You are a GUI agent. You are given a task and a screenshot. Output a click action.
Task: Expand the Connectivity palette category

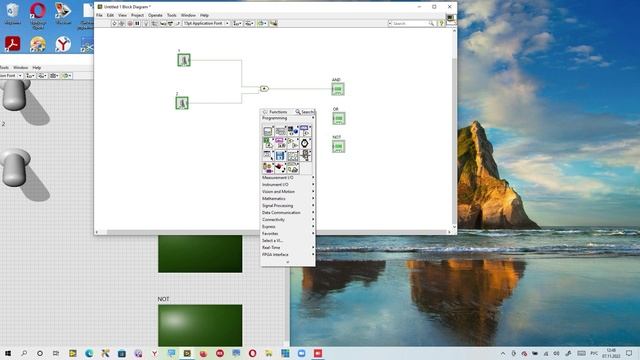pos(288,219)
